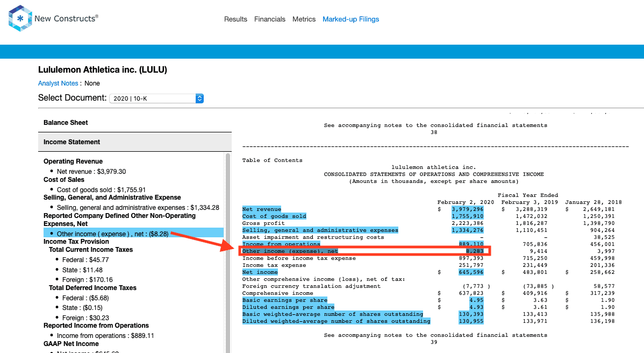Click the Lululemon Athletica inc. (LULU) title
Viewport: 644px width, 353px height.
103,70
